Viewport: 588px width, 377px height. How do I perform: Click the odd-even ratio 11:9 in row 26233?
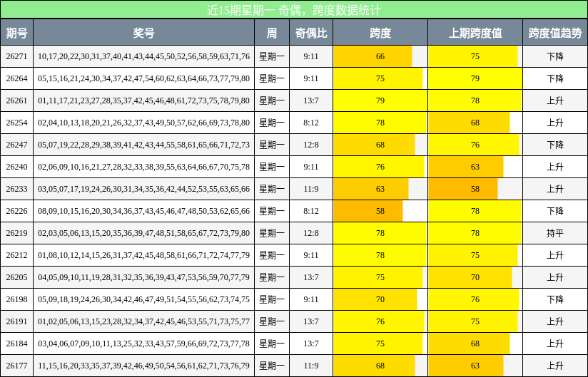click(311, 189)
